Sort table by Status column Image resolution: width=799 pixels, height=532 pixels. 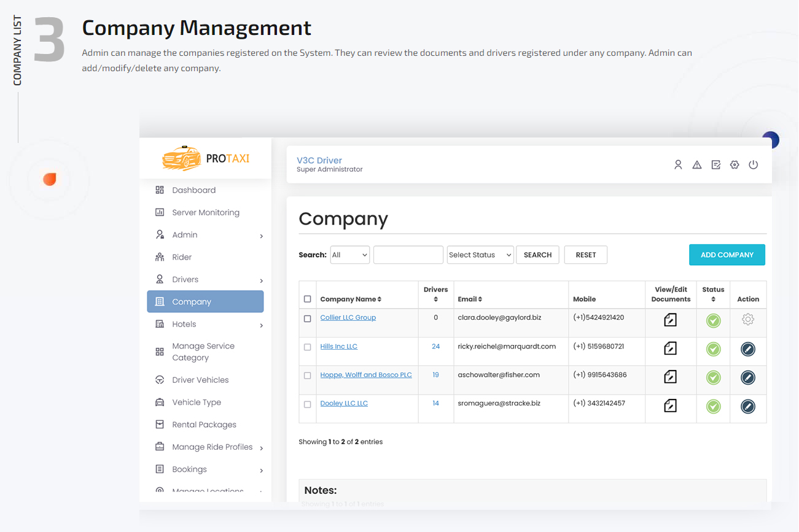coord(713,294)
